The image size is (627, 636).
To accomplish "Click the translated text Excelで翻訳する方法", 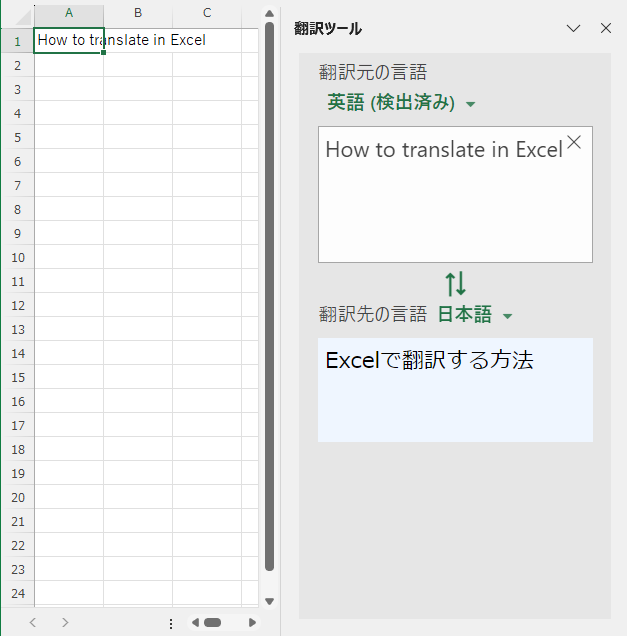I will (429, 360).
